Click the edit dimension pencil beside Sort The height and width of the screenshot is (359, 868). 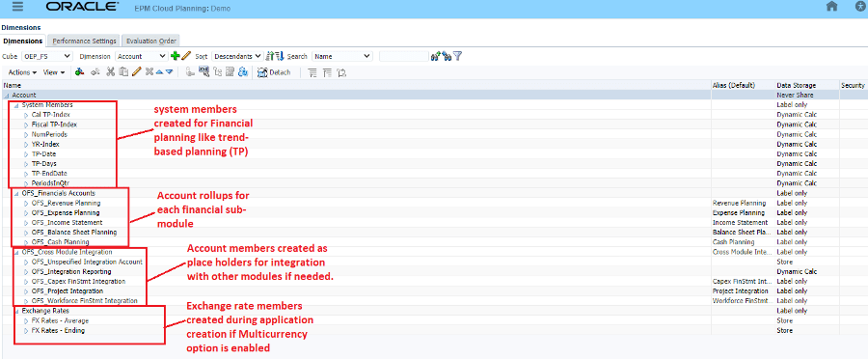pyautogui.click(x=186, y=56)
